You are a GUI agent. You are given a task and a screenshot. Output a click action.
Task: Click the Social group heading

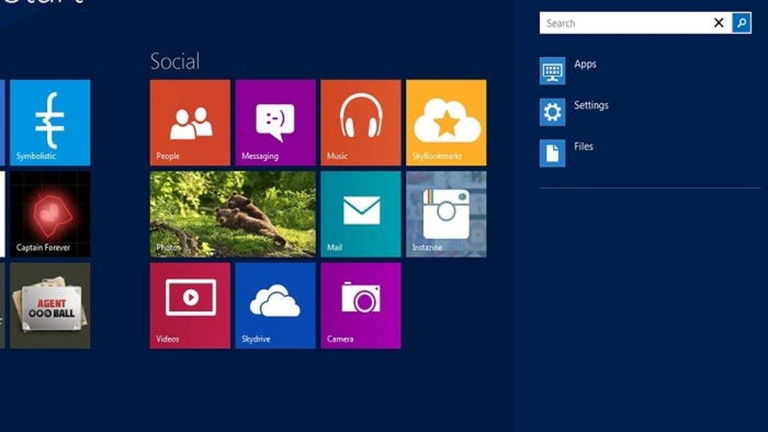point(175,61)
